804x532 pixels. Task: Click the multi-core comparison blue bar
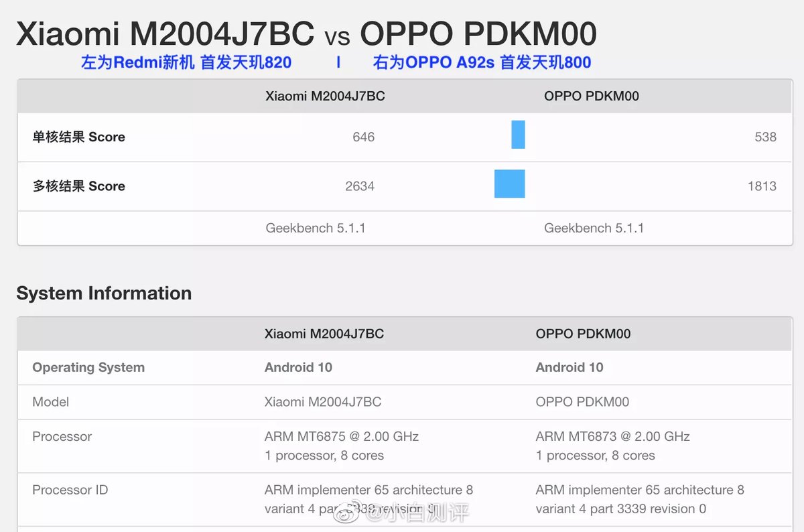point(510,184)
